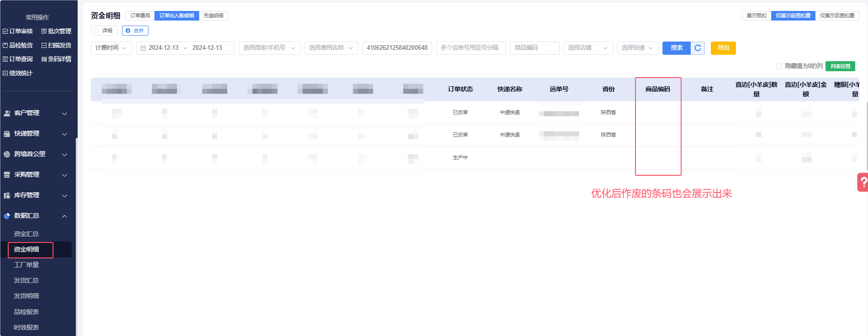Tick the 隐藏值为0的列 checkbox
This screenshot has height=336, width=868.
click(x=779, y=66)
